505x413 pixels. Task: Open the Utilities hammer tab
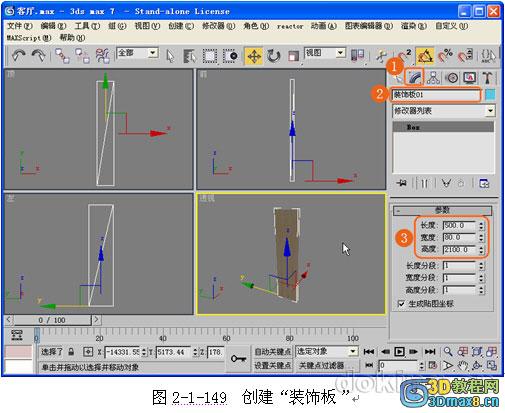pyautogui.click(x=487, y=78)
